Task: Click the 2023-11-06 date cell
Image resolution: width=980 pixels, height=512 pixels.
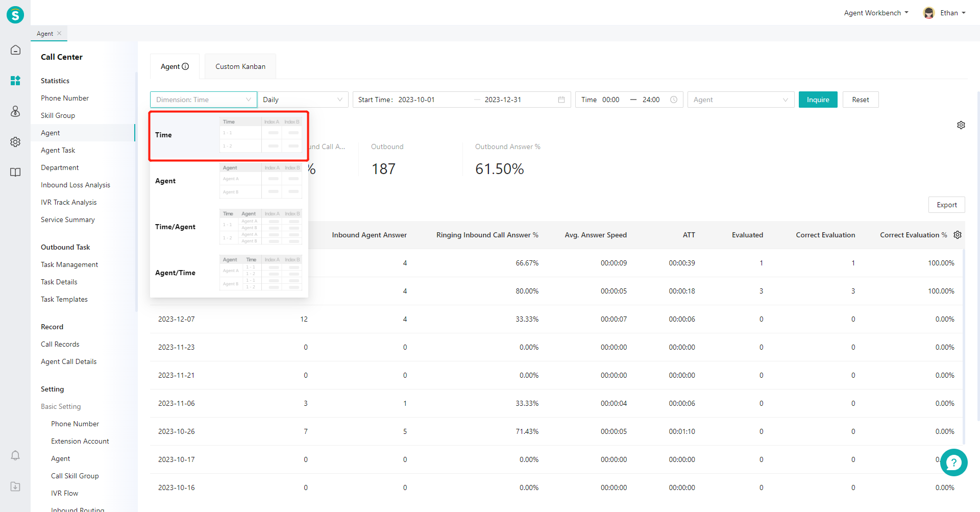Action: [x=177, y=403]
